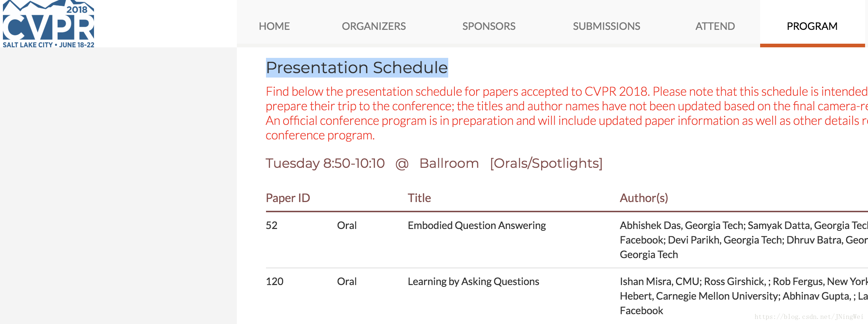
Task: Click the Tuesday 8:50-10:10 session heading
Action: click(434, 163)
